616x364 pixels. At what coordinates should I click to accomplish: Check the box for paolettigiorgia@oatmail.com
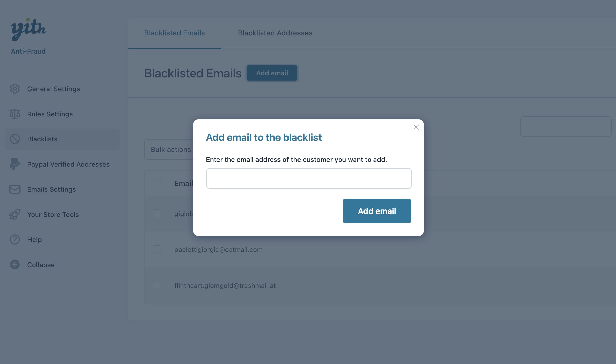click(157, 249)
